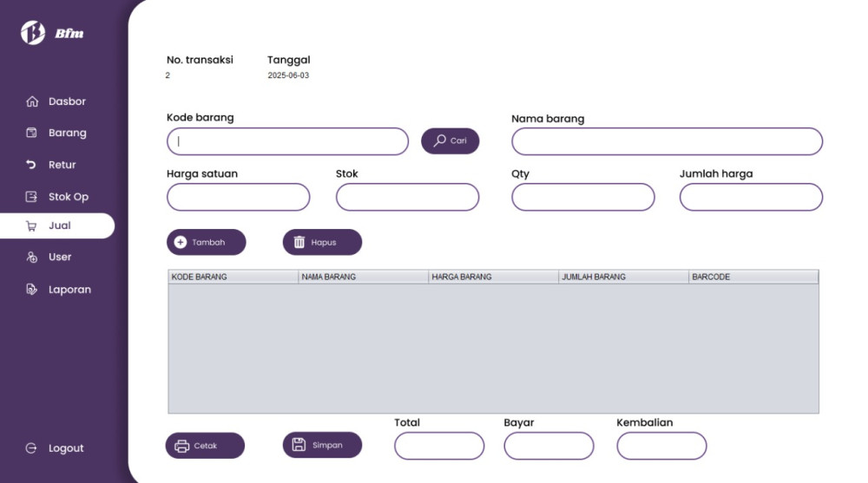The image size is (868, 483).
Task: Click the Bfm logo icon
Action: [x=33, y=33]
